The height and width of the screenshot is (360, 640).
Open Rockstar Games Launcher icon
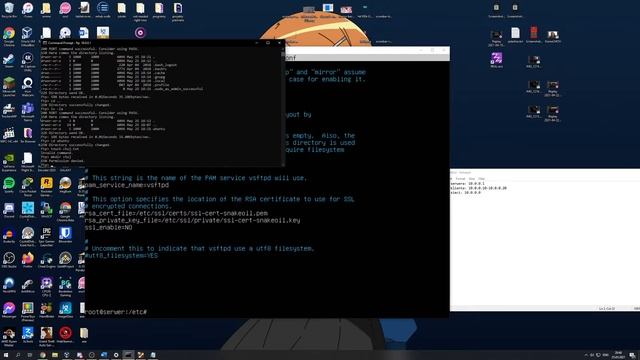click(47, 186)
